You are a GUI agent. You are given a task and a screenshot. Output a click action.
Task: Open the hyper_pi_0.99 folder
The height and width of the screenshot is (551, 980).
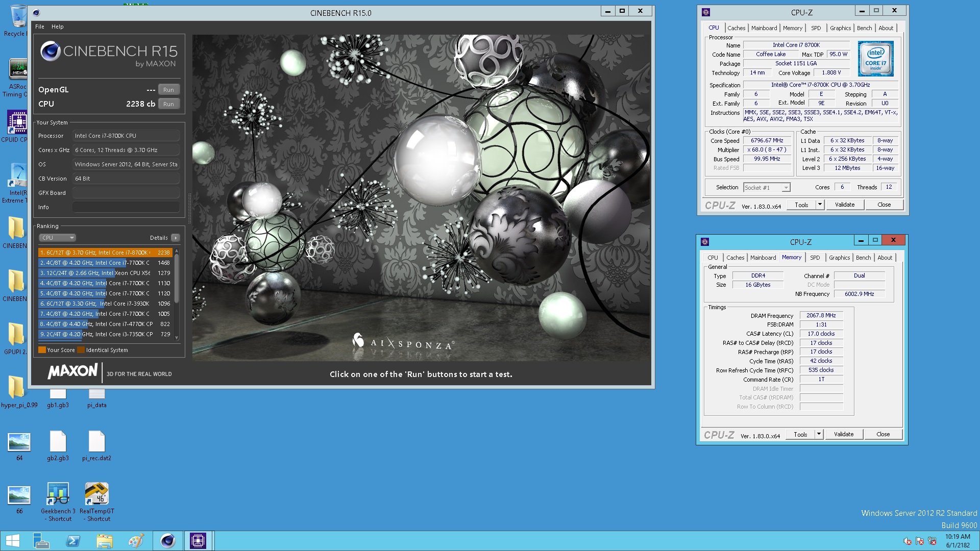(18, 392)
